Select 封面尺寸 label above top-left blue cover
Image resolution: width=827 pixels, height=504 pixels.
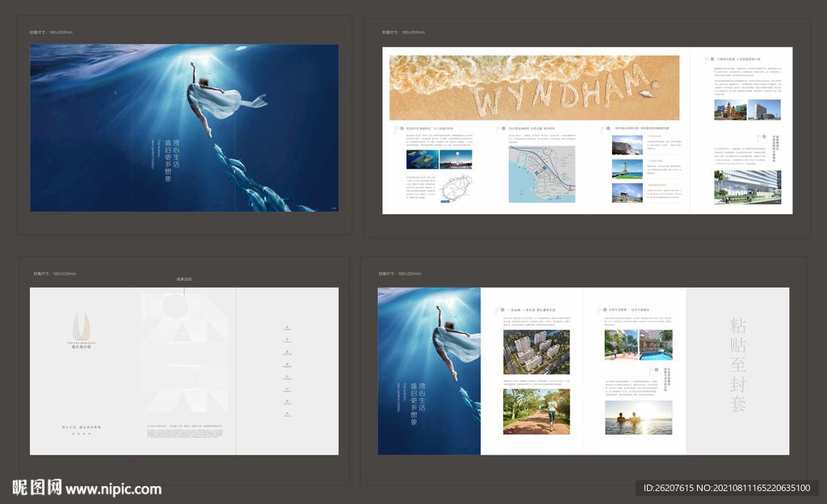click(51, 32)
